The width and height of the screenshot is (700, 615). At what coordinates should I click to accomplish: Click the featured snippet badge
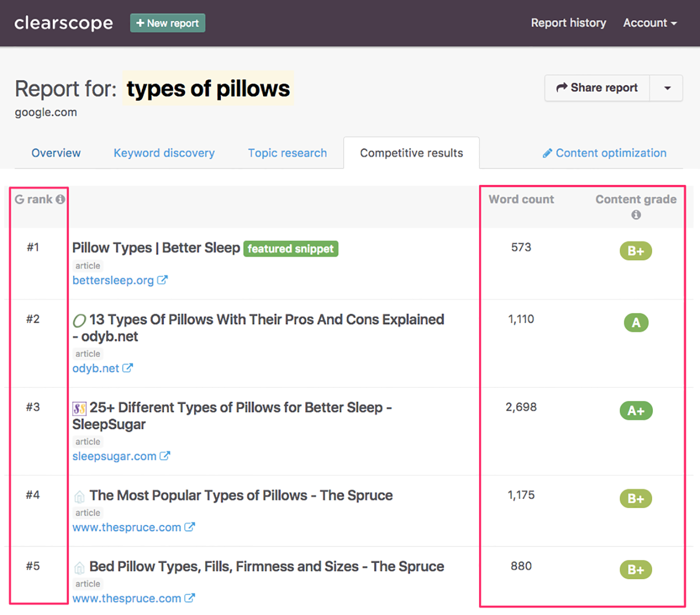coord(291,249)
